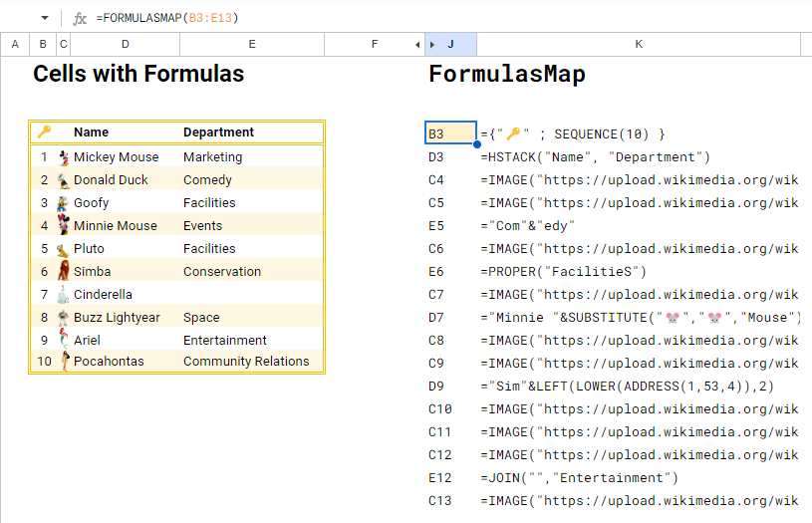Select the C4 IMAGE formula cell
The width and height of the screenshot is (812, 523).
[x=640, y=179]
